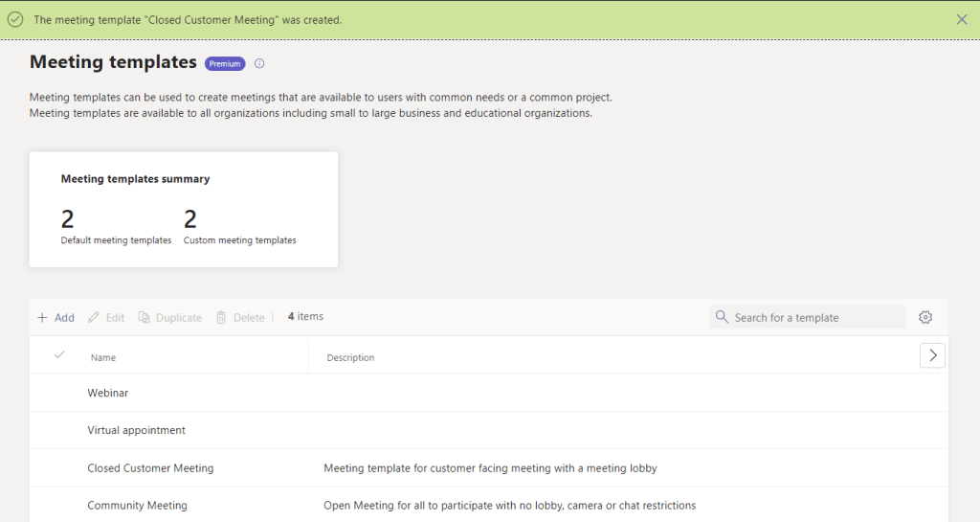Expand the side panel chevron arrow

[x=932, y=355]
